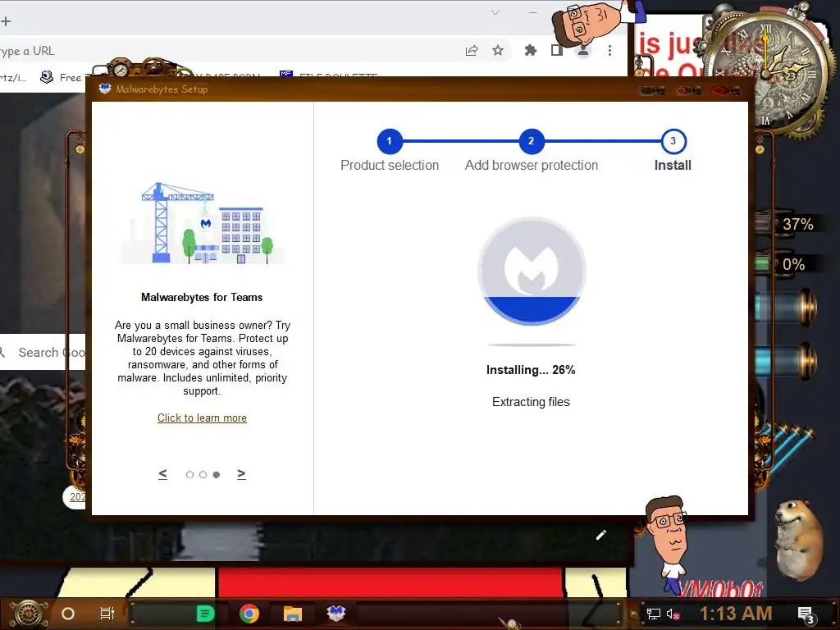
Task: Click the Search Google box behind the installer
Action: point(43,352)
